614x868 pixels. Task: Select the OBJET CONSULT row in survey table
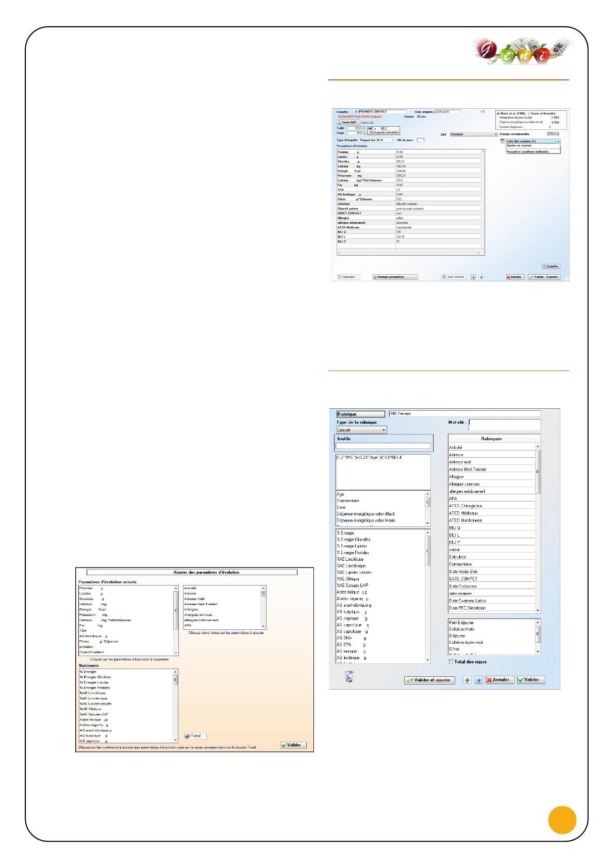408,213
